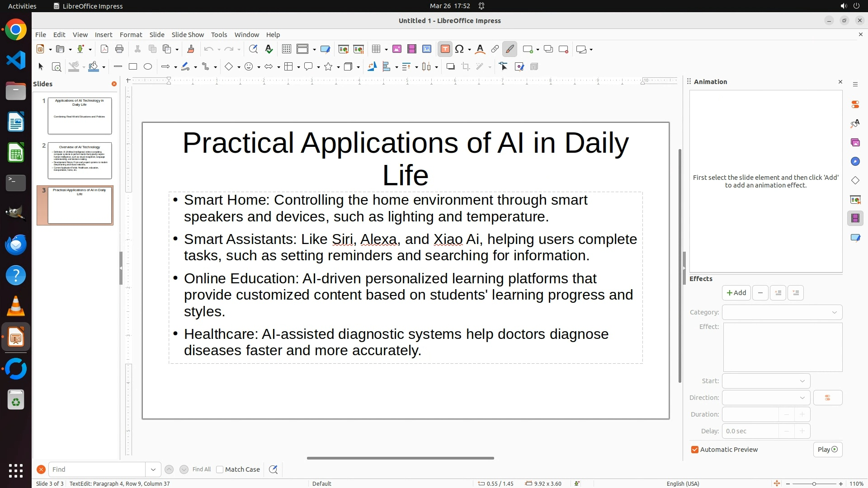The height and width of the screenshot is (488, 868).
Task: Enable the Match Case checkbox
Action: 220,469
